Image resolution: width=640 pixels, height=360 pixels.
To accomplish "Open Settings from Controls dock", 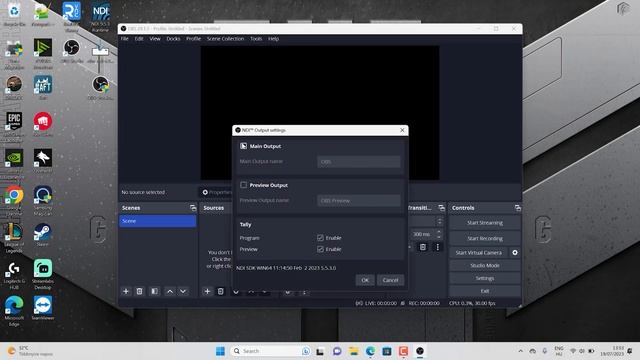I will 485,278.
